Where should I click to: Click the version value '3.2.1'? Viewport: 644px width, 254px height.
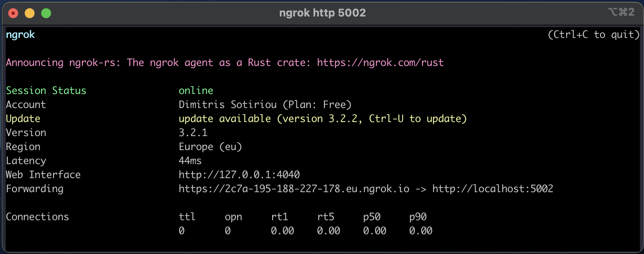tap(193, 133)
